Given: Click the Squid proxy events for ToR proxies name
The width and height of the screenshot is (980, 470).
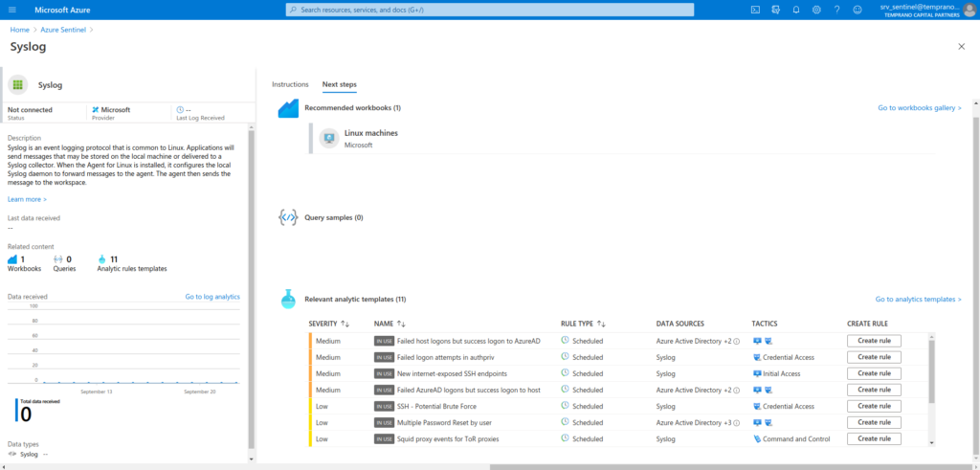Looking at the screenshot, I should 448,438.
